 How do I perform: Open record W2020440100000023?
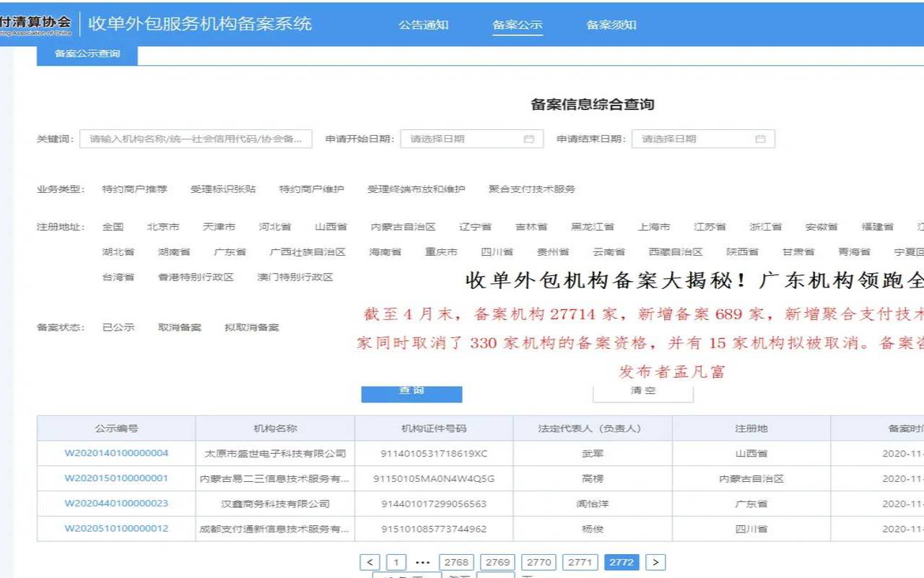(116, 504)
